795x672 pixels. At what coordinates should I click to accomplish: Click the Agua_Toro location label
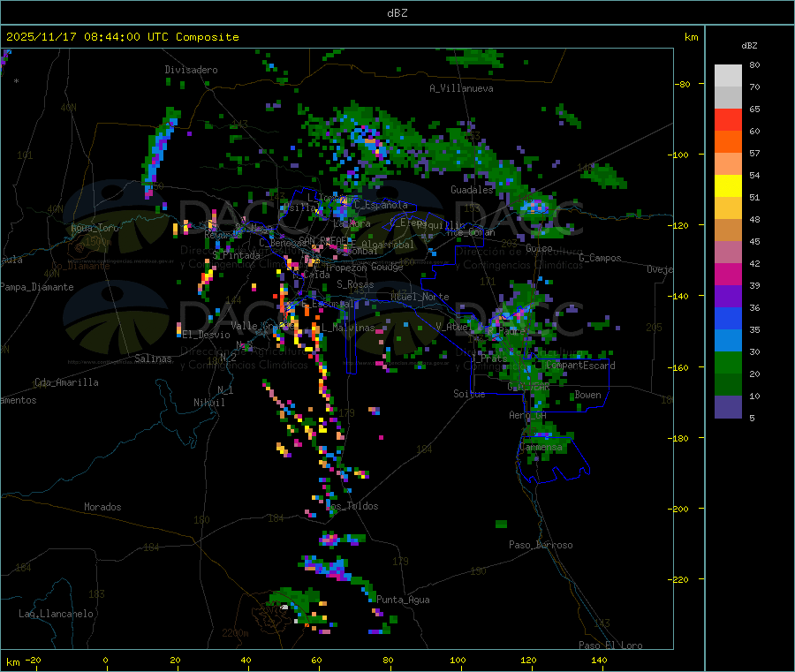pos(95,228)
